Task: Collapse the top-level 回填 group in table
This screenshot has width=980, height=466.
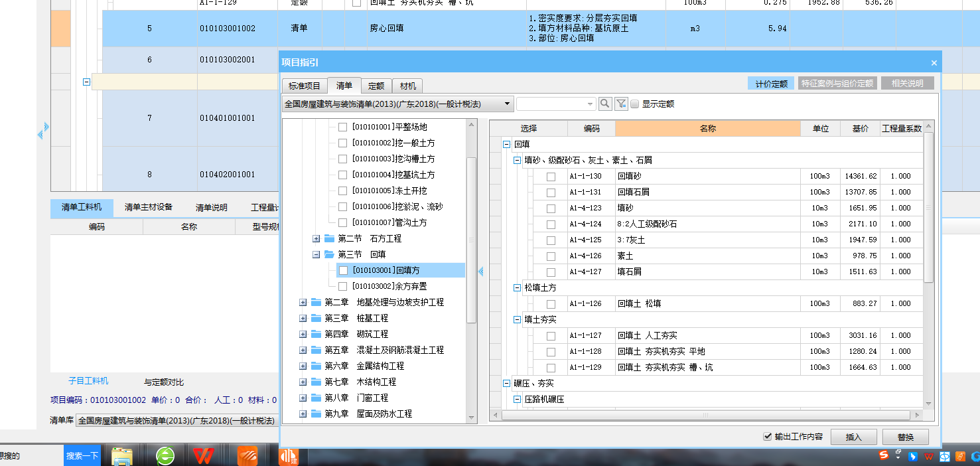Action: (x=506, y=144)
